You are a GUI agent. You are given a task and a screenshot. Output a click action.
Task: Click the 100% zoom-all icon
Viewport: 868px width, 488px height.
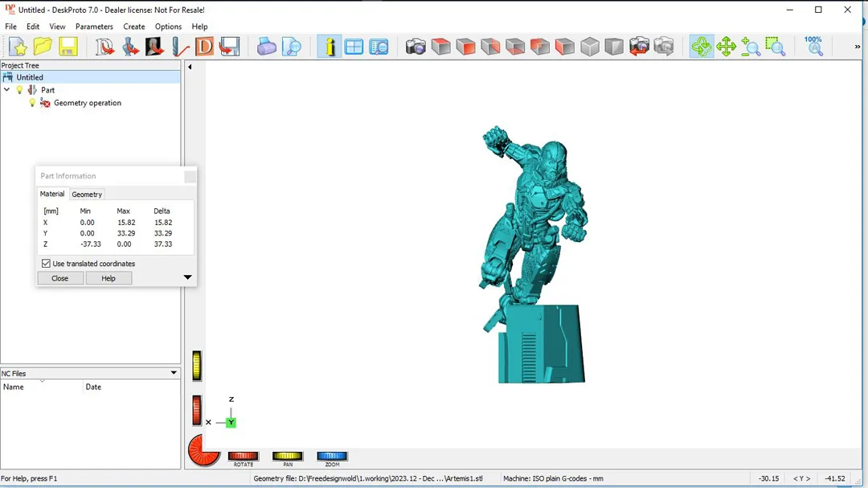(813, 46)
